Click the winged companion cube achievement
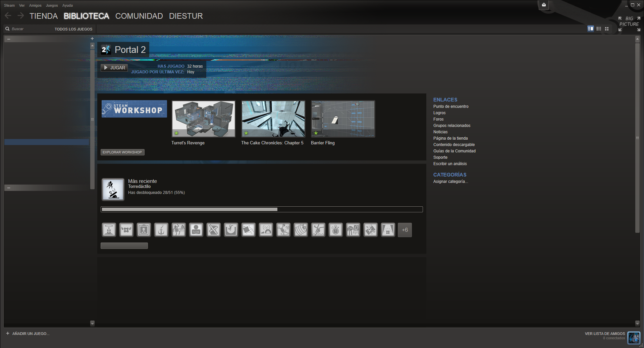644x348 pixels. click(x=126, y=230)
